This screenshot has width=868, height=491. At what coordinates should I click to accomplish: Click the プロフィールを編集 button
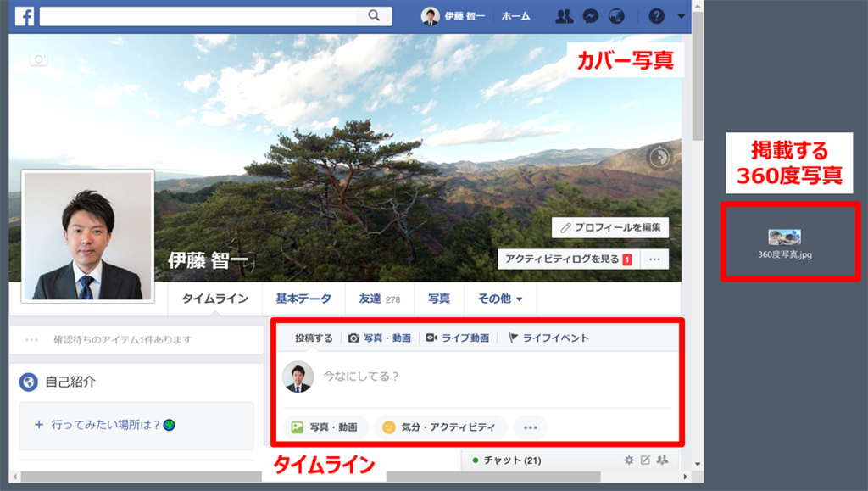[x=612, y=227]
